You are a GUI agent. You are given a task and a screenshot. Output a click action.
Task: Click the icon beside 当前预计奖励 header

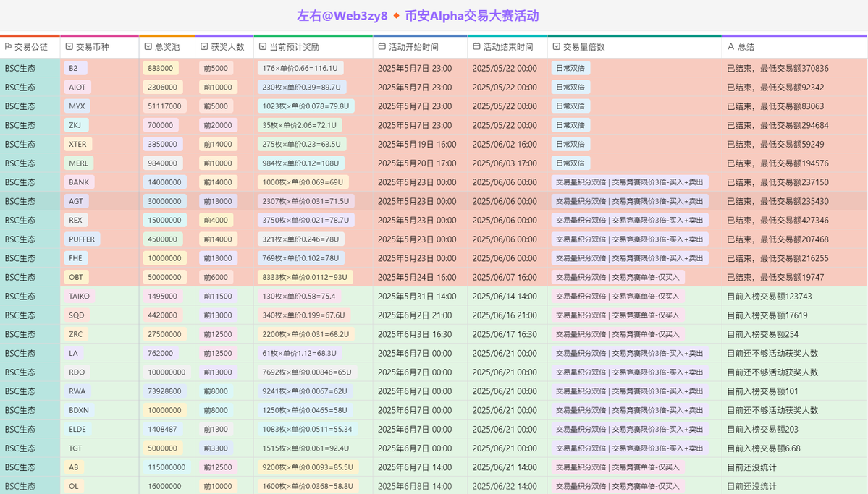click(x=263, y=47)
